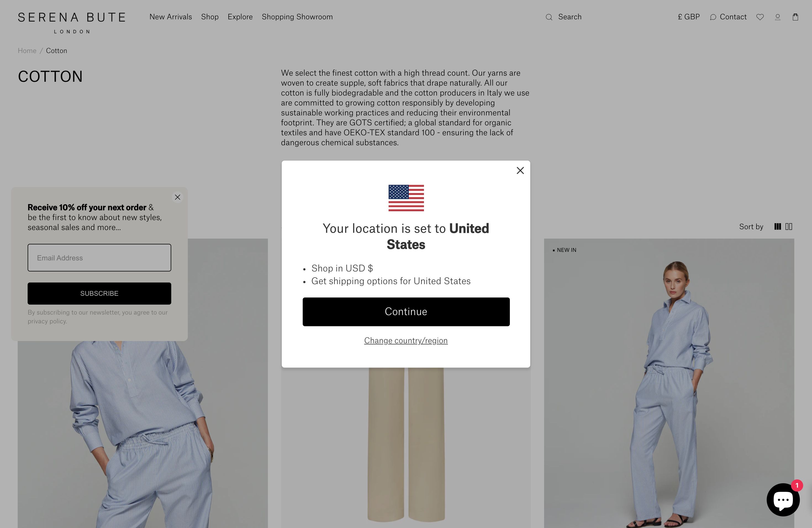812x528 pixels.
Task: Open the New Arrivals menu
Action: [x=171, y=17]
